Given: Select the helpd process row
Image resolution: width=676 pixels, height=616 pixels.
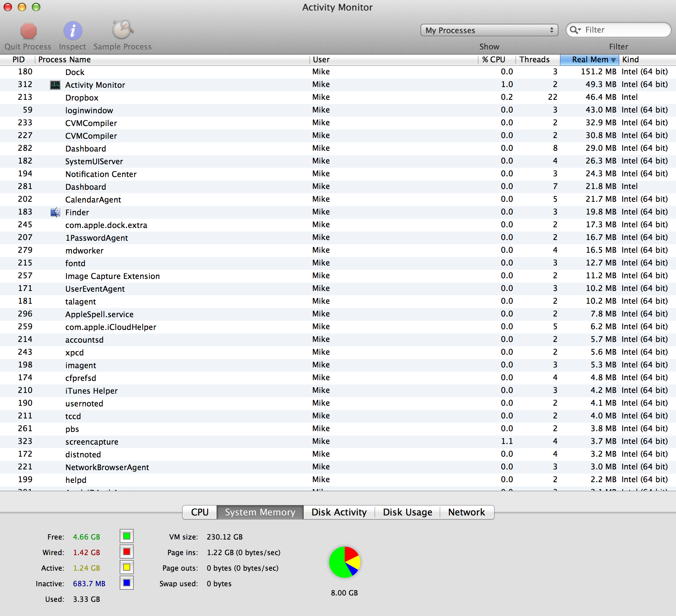Looking at the screenshot, I should [x=338, y=480].
